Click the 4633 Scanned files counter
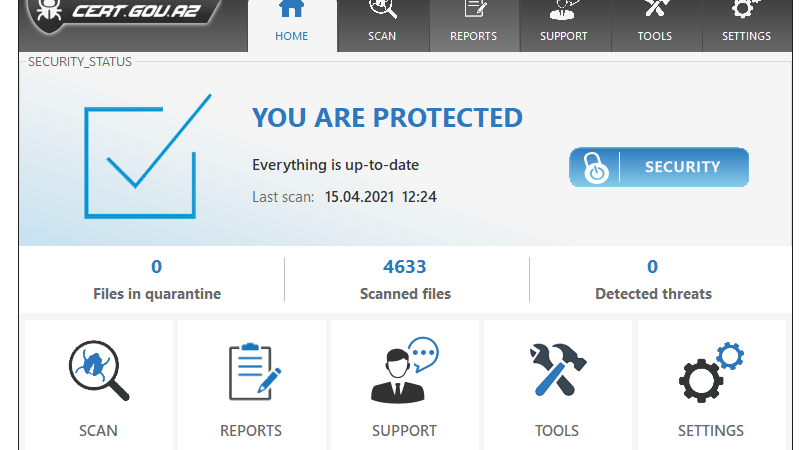This screenshot has width=808, height=450. (x=405, y=279)
